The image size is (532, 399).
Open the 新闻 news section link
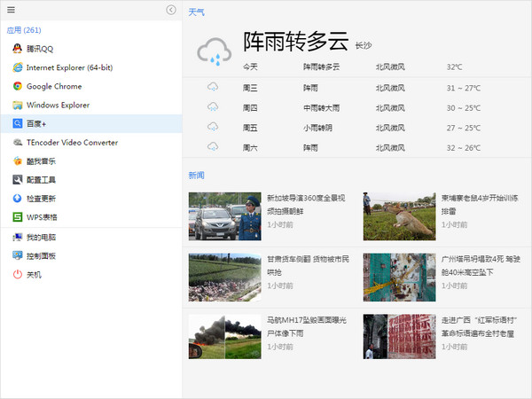(x=196, y=175)
